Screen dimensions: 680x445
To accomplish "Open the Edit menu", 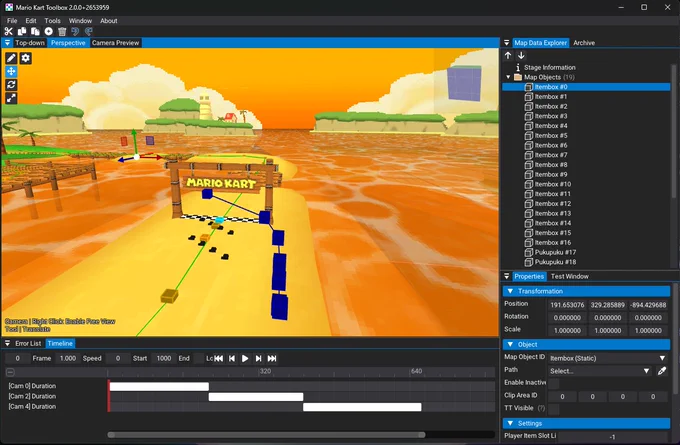I will click(x=31, y=21).
